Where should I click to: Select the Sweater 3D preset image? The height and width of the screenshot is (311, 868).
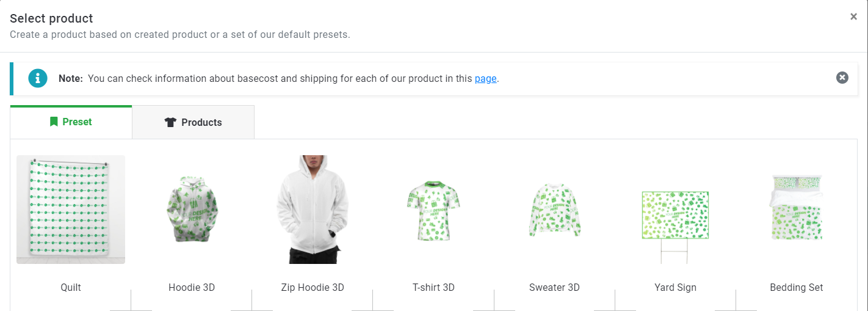point(554,210)
